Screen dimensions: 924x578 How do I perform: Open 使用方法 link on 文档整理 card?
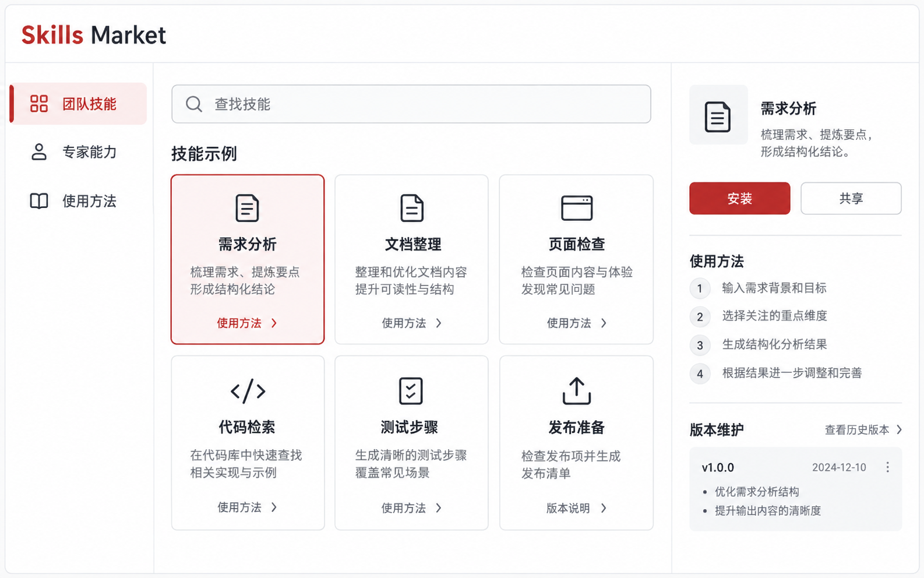[412, 323]
